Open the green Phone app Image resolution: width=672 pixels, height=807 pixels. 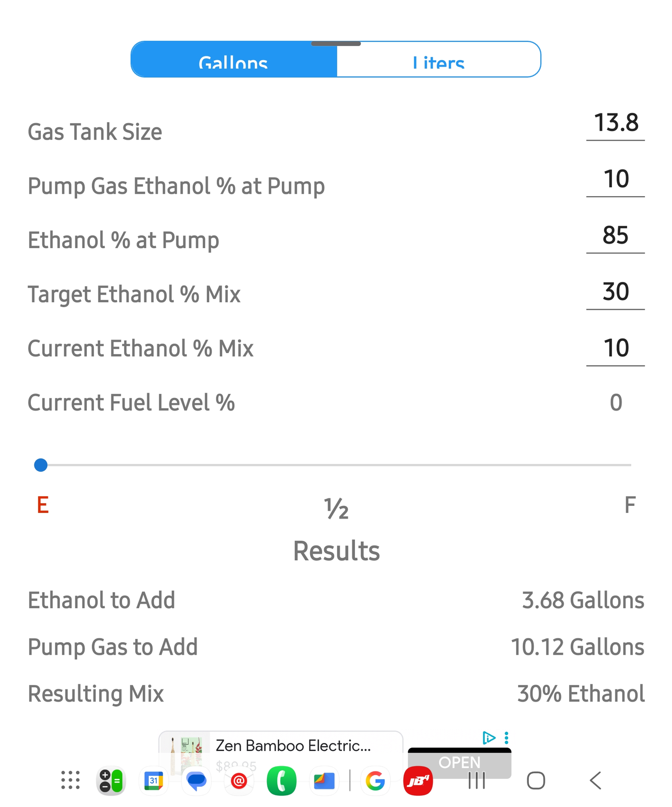click(281, 781)
